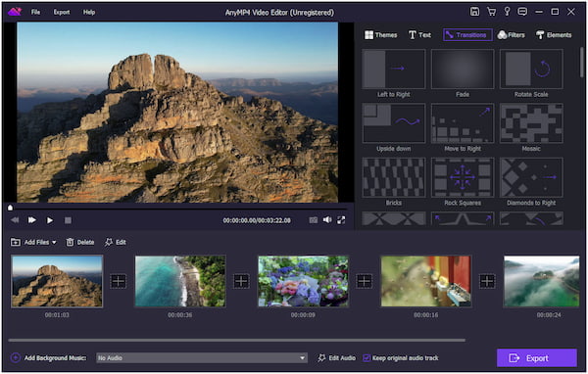The height and width of the screenshot is (374, 588).
Task: Choose the Left to Right transition
Action: 393,69
